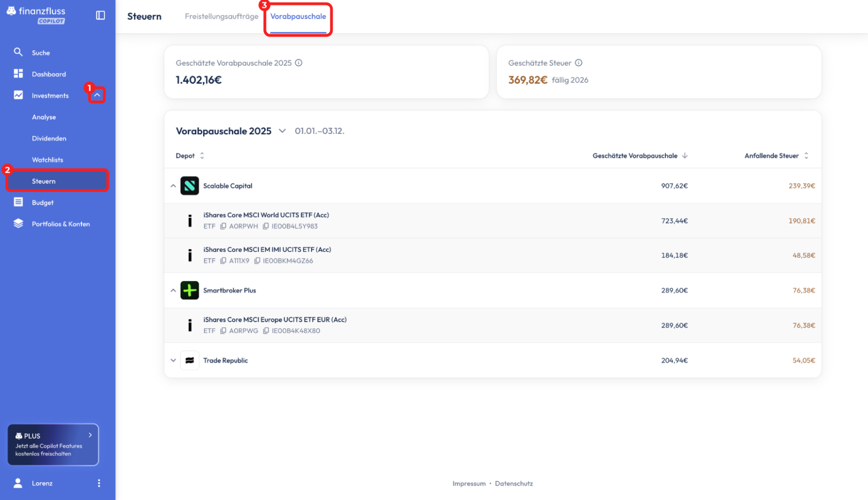Click the info icon beside Geschätzte Steuer
Viewport: 868px width, 500px height.
click(x=578, y=63)
